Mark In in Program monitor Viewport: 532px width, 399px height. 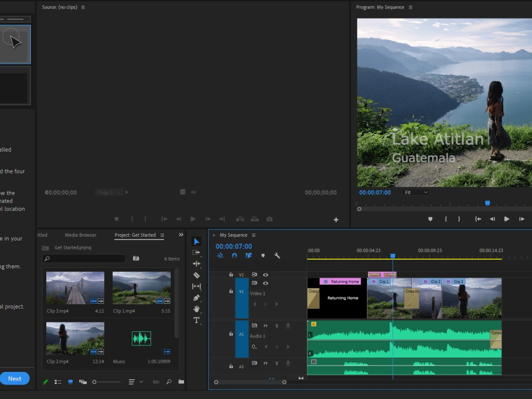pyautogui.click(x=446, y=219)
